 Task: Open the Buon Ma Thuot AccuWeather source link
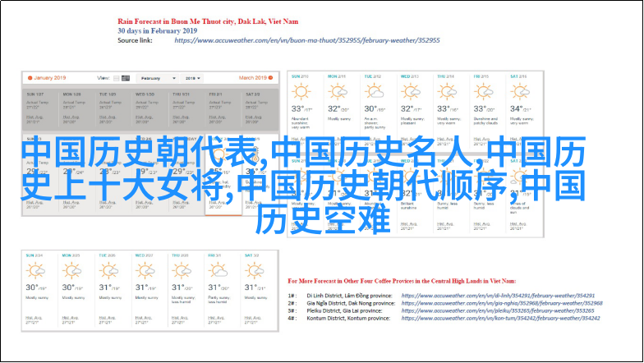click(x=307, y=40)
